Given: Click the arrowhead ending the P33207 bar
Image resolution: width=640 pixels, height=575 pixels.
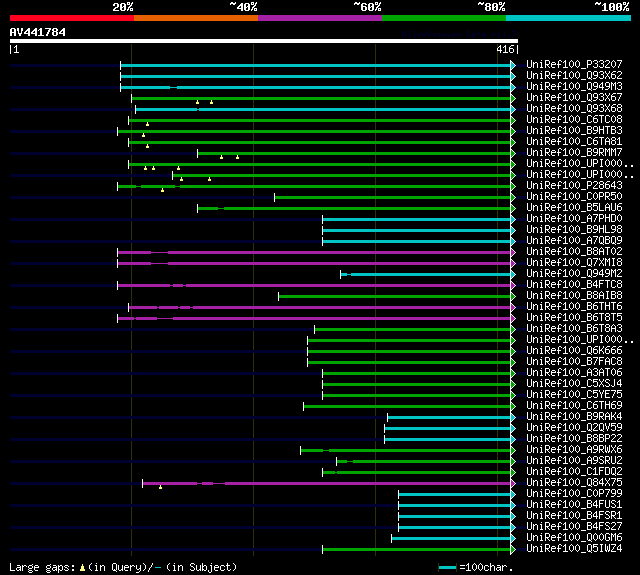Looking at the screenshot, I should click(x=513, y=65).
